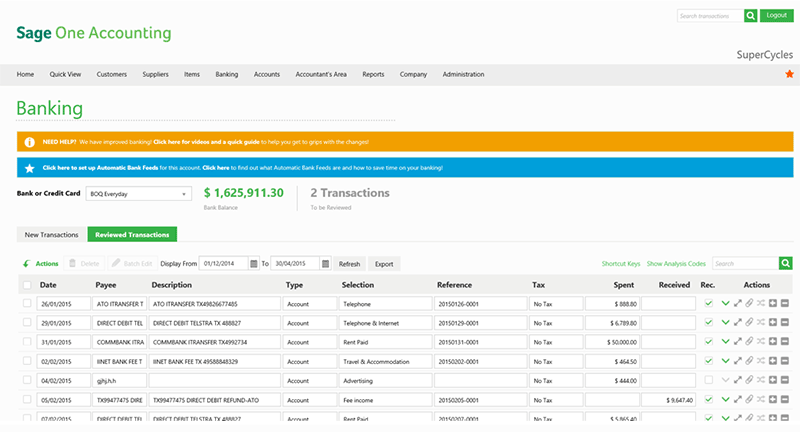Click the expand arrows icon for the 26/01/2015 row
Screen dimensions: 800x432
737,303
